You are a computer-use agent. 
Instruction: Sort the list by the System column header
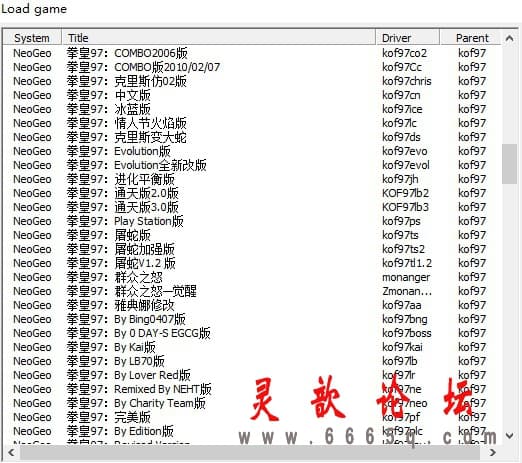pyautogui.click(x=32, y=38)
